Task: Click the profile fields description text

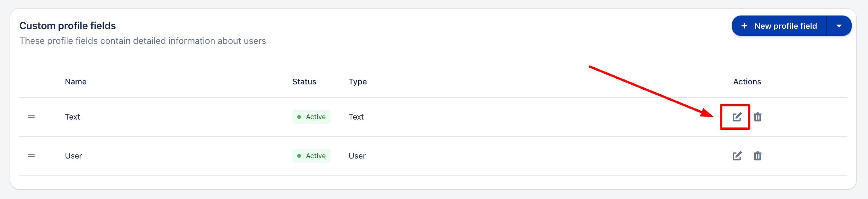Action: 143,41
